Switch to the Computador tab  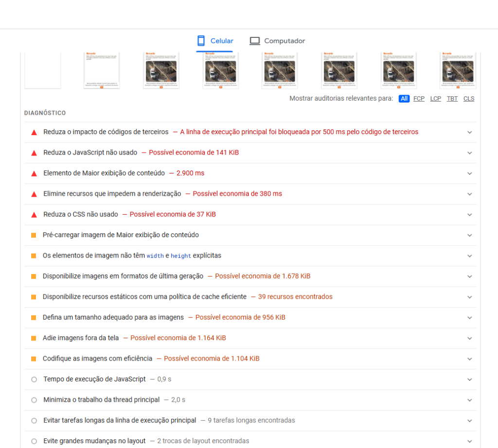pyautogui.click(x=277, y=41)
